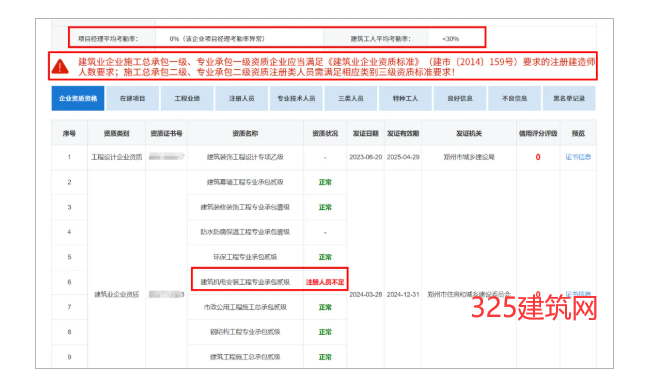Click the 发证有效期 column header

tap(403, 133)
